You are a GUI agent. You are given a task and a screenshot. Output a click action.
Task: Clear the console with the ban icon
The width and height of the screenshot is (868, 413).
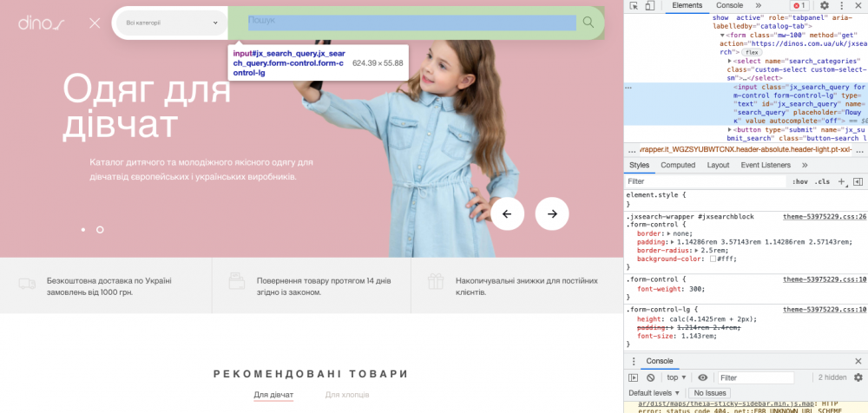pyautogui.click(x=650, y=377)
